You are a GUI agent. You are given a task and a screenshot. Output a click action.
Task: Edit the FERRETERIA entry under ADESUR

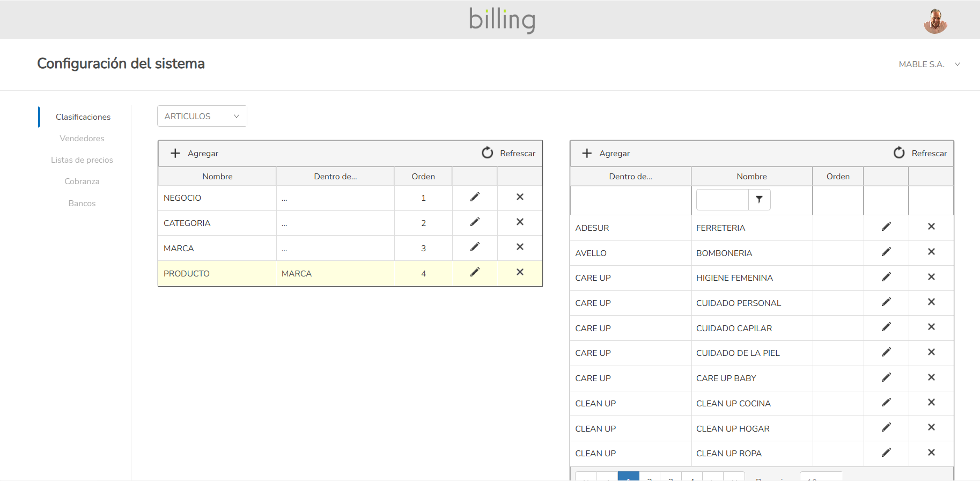[886, 227]
